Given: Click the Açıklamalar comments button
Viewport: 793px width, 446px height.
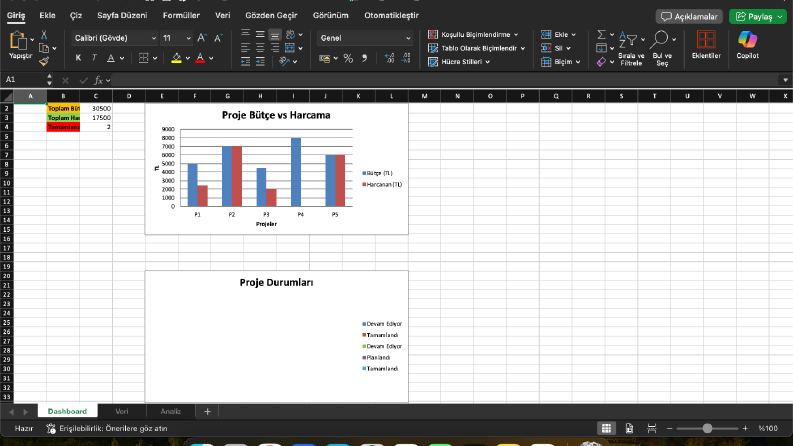Looking at the screenshot, I should point(689,17).
